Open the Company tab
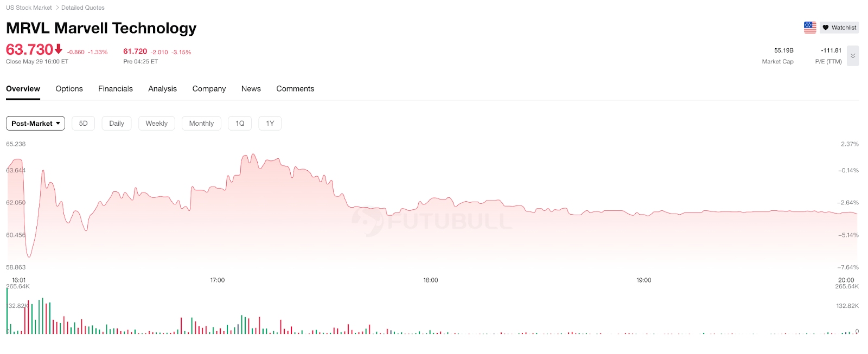 pyautogui.click(x=209, y=88)
